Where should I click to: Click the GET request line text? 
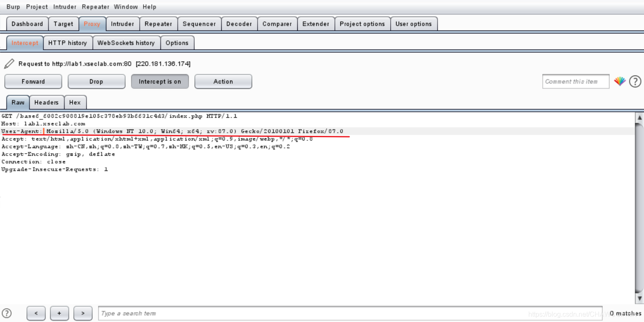120,116
